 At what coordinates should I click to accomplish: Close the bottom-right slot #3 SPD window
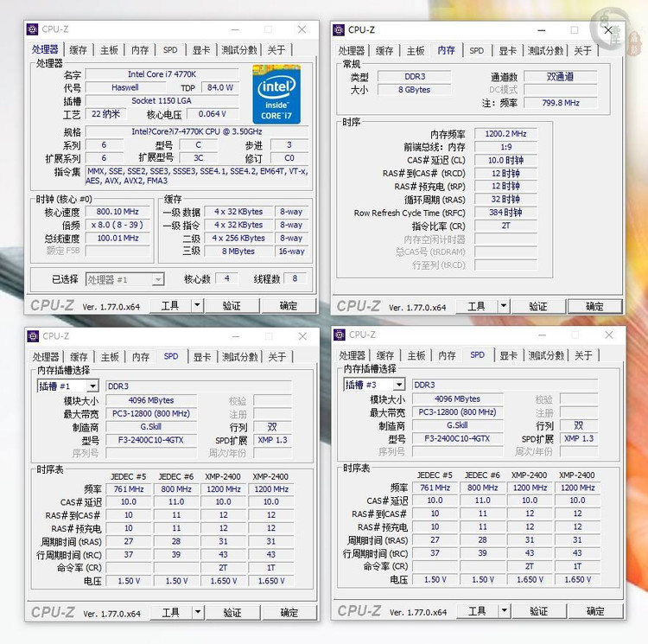609,335
